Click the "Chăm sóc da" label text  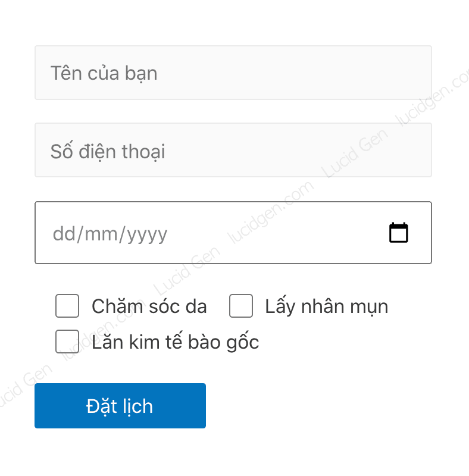pyautogui.click(x=149, y=306)
